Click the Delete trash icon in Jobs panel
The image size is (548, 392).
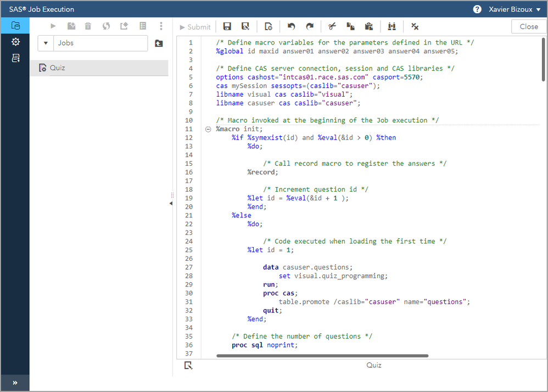tap(88, 26)
